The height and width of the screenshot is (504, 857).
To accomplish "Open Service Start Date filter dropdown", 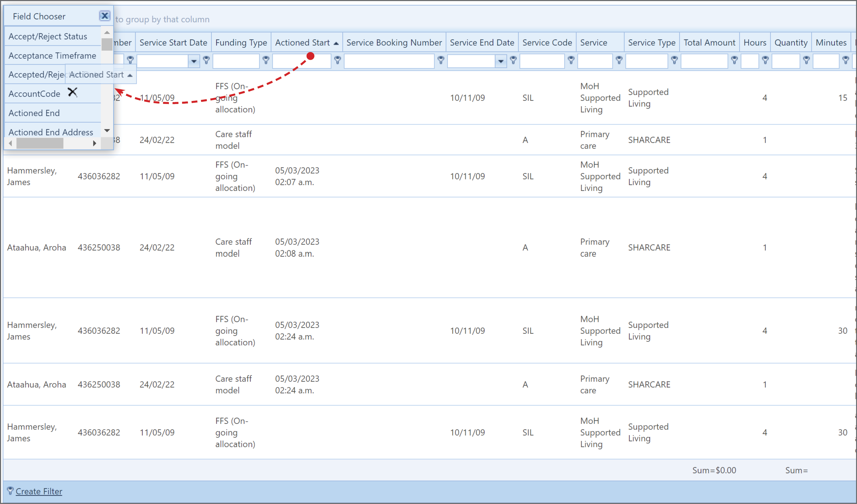I will pyautogui.click(x=194, y=61).
